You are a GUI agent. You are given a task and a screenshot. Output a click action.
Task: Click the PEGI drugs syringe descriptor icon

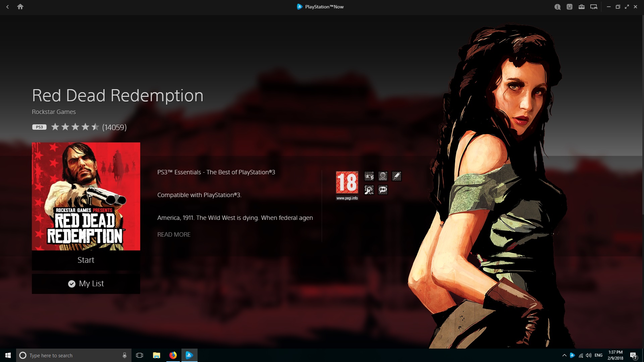(396, 176)
